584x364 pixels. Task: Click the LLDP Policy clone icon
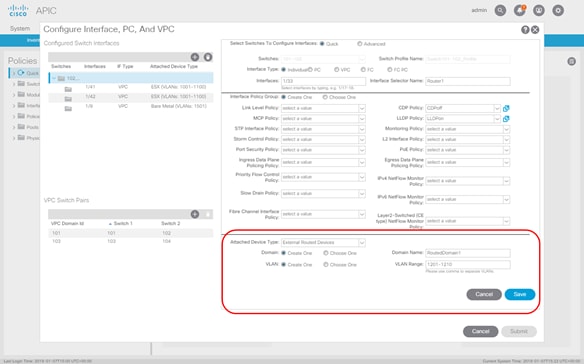pos(506,119)
